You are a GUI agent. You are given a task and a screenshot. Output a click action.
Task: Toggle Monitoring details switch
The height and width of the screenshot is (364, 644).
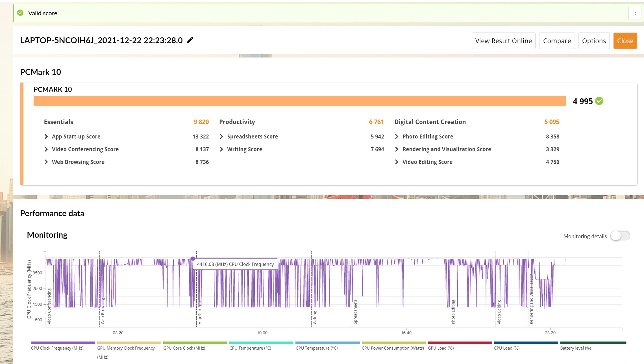[620, 236]
